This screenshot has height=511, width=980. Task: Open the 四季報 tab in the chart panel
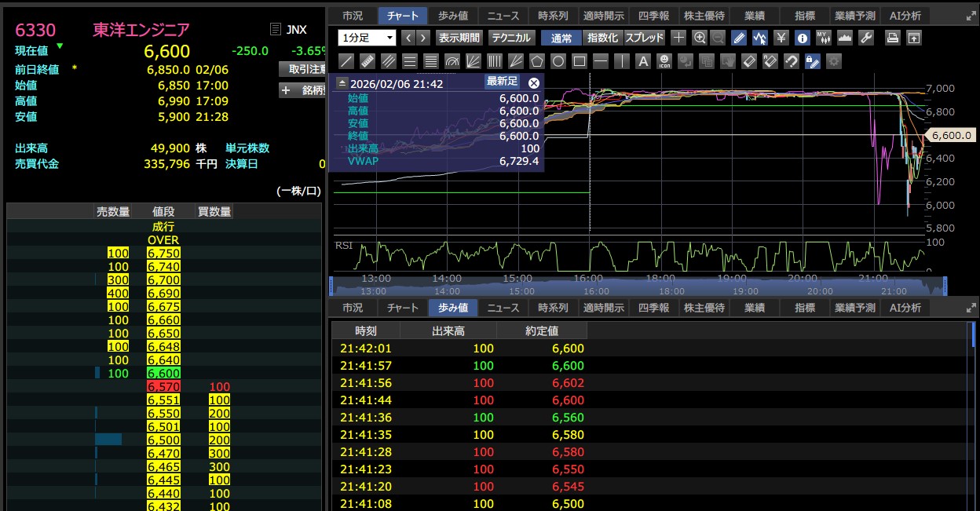(653, 16)
